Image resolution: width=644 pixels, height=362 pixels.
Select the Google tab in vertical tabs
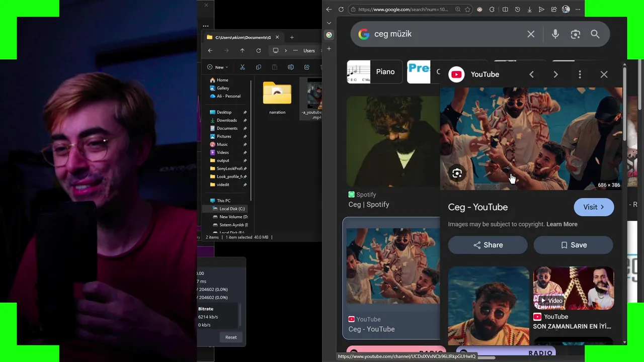[329, 35]
